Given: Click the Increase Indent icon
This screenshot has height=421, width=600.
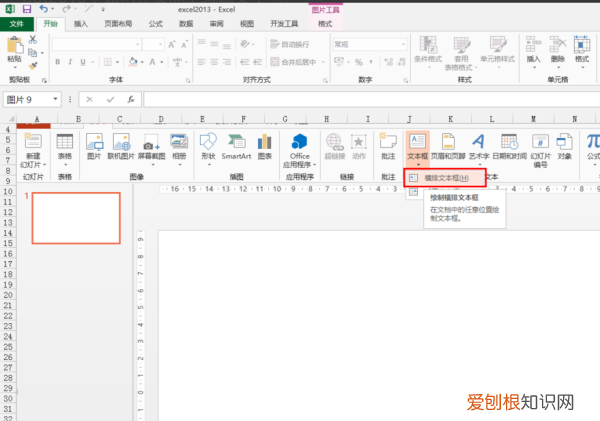Looking at the screenshot, I should tap(258, 62).
